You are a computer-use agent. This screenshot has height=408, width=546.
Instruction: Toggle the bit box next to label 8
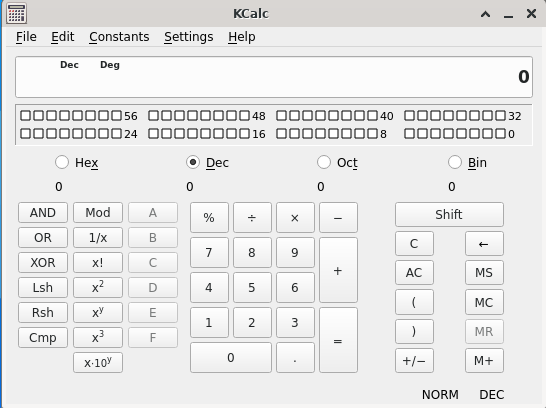click(x=372, y=133)
